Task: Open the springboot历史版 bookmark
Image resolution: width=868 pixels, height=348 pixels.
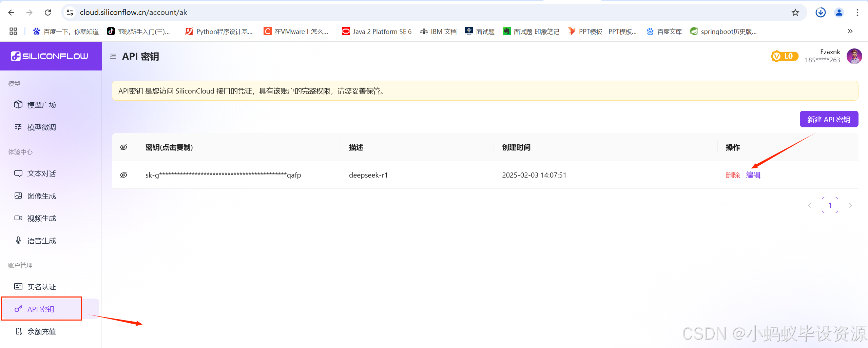Action: pos(723,32)
